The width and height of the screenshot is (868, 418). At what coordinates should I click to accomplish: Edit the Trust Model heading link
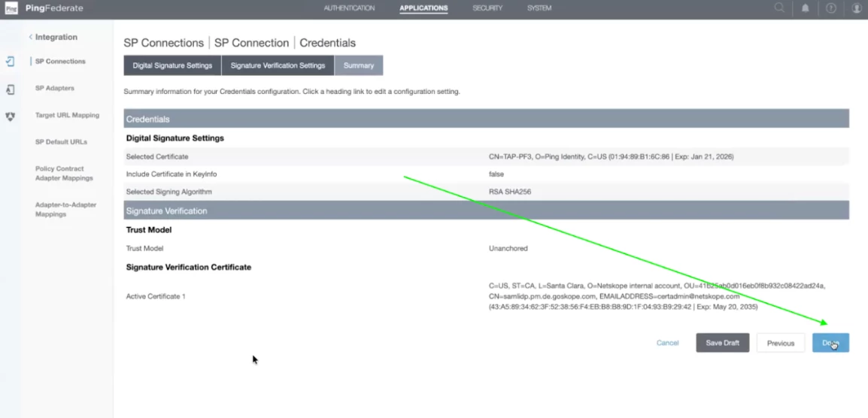tap(149, 230)
